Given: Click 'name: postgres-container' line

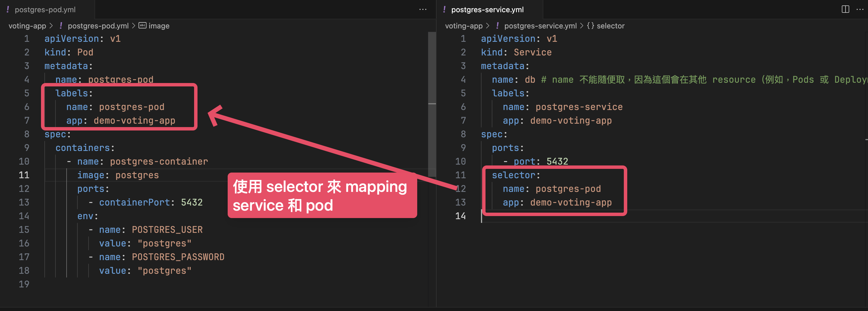Looking at the screenshot, I should pos(143,161).
